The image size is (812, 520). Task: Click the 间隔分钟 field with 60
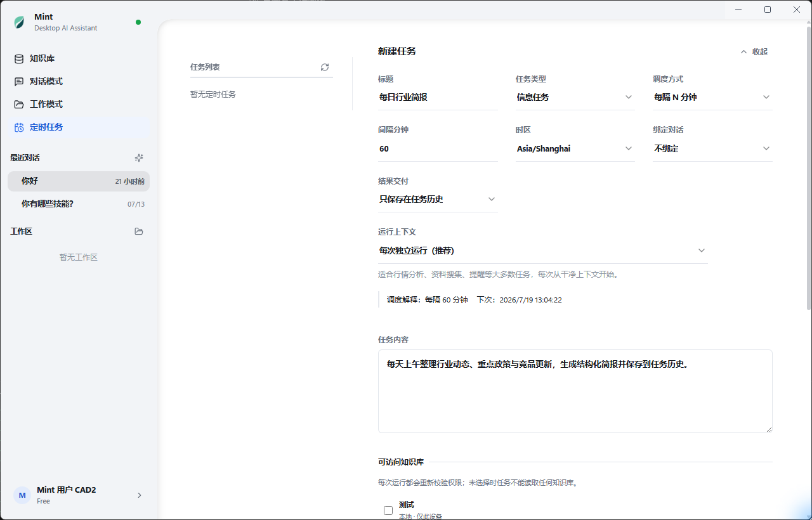pos(438,148)
